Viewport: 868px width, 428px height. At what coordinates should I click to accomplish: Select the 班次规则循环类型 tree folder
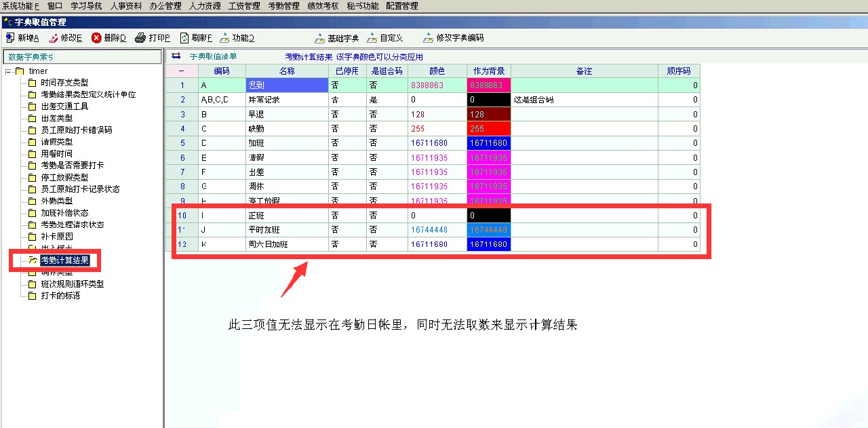click(x=71, y=284)
